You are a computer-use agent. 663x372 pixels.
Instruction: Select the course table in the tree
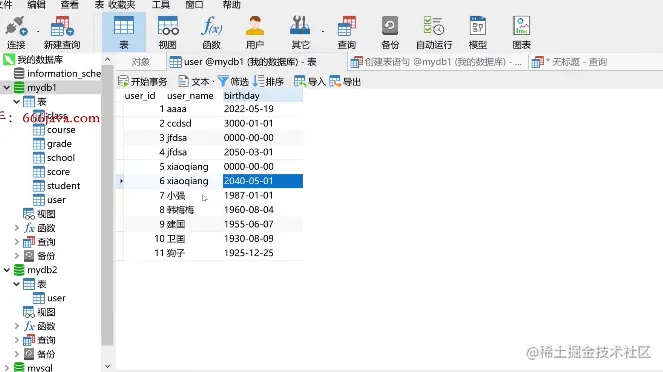tap(54, 130)
